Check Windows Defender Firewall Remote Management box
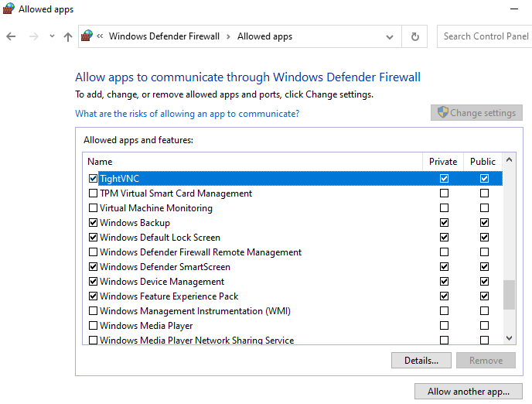532x404 pixels. click(93, 252)
